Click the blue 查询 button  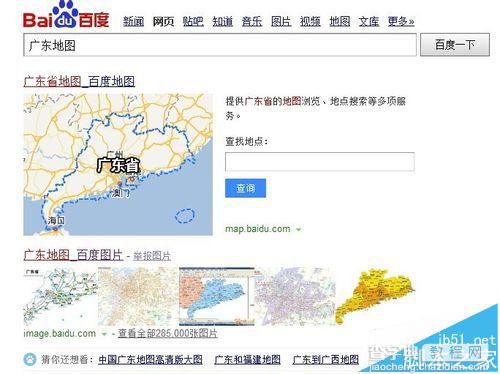click(245, 188)
